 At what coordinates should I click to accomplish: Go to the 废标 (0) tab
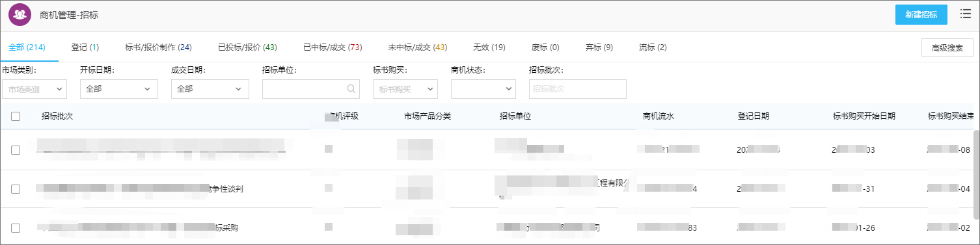point(545,47)
